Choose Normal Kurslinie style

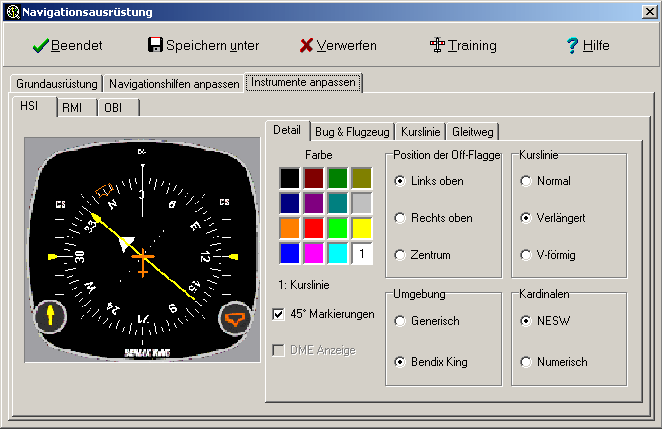(x=546, y=181)
